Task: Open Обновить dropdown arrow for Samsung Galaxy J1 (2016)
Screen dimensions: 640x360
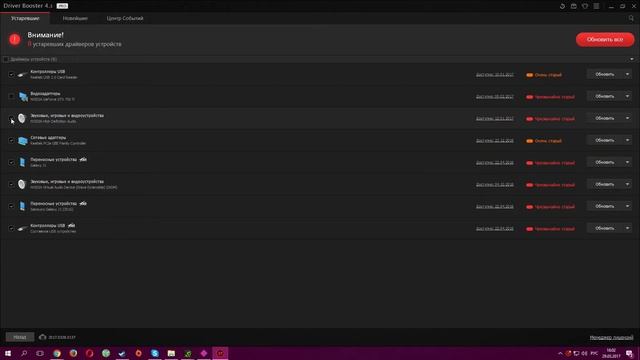Action: click(627, 206)
